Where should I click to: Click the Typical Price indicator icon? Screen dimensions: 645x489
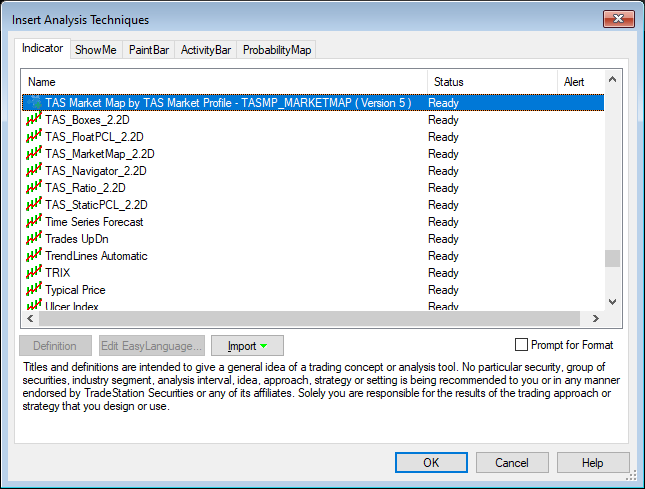pyautogui.click(x=34, y=289)
